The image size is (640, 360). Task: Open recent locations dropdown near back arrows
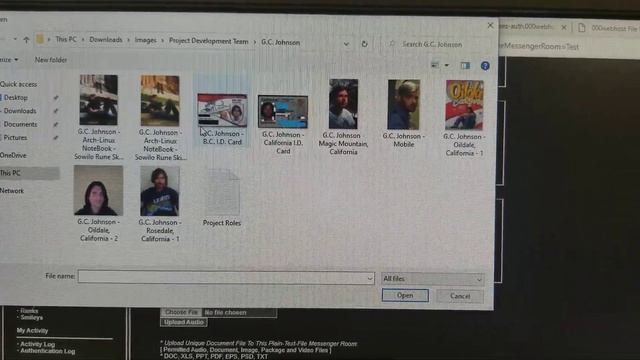[15, 39]
